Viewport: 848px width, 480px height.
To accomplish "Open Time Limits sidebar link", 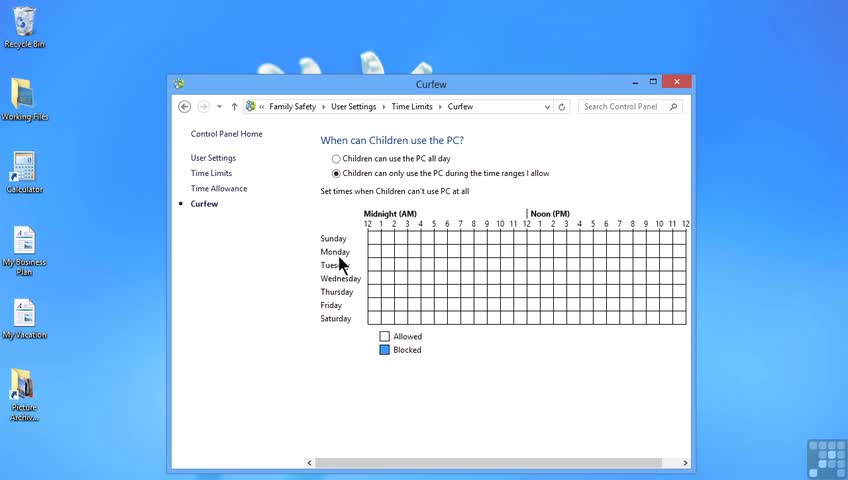I will click(211, 173).
